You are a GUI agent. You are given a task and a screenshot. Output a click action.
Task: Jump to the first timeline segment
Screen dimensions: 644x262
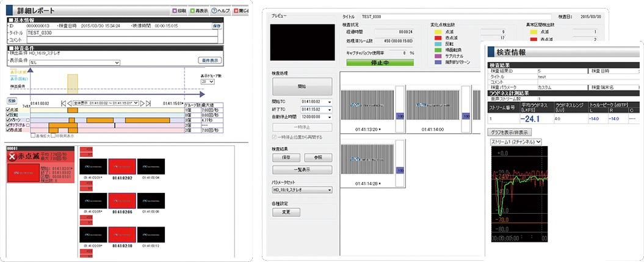pyautogui.click(x=63, y=103)
